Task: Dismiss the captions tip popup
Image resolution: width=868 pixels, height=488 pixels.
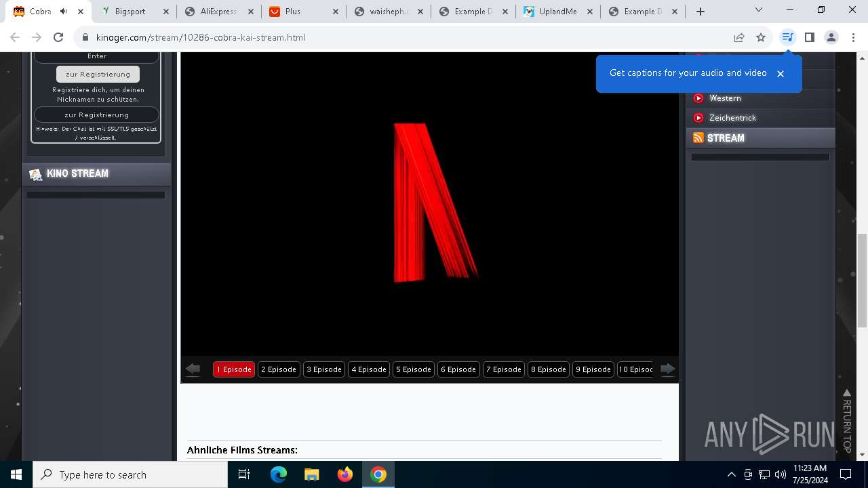Action: coord(781,73)
